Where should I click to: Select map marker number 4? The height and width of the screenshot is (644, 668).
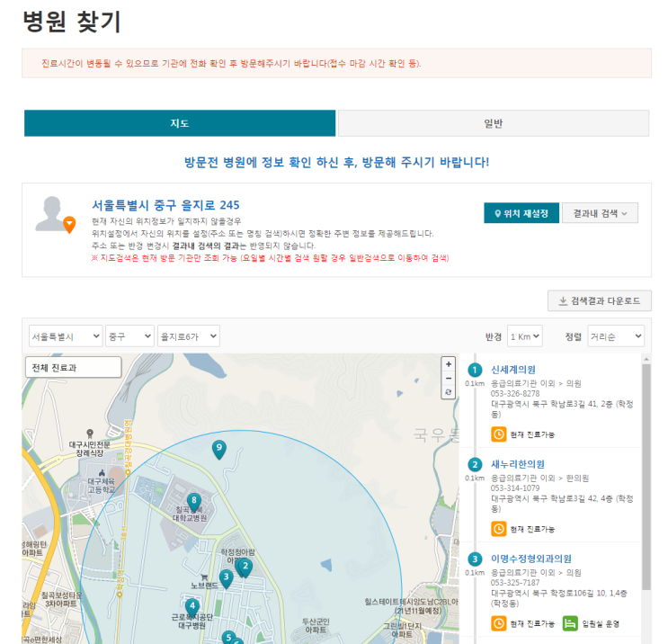tap(192, 607)
